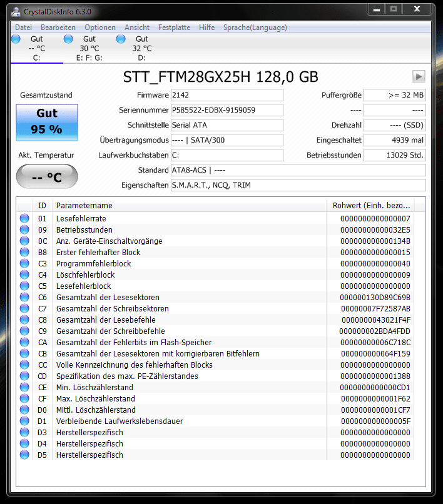Viewport: 443px width, 504px height.
Task: Click the Puffergröße field >= 32 MB
Action: (395, 95)
